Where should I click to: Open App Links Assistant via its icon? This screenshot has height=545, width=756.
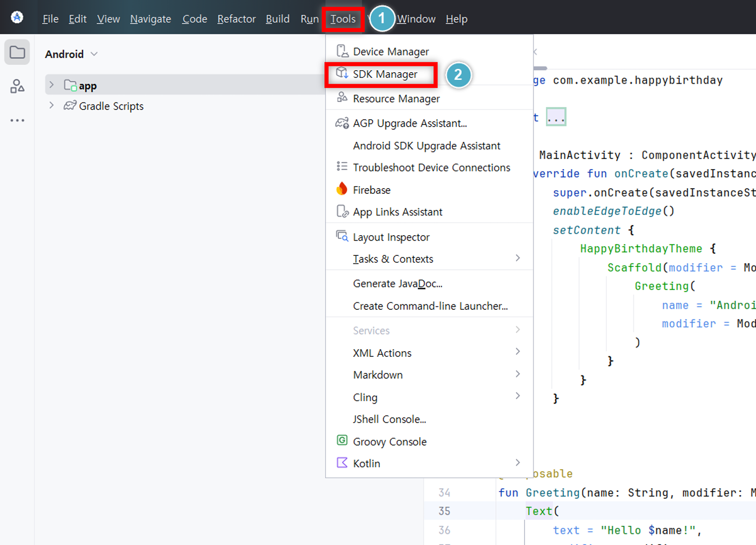click(x=342, y=211)
